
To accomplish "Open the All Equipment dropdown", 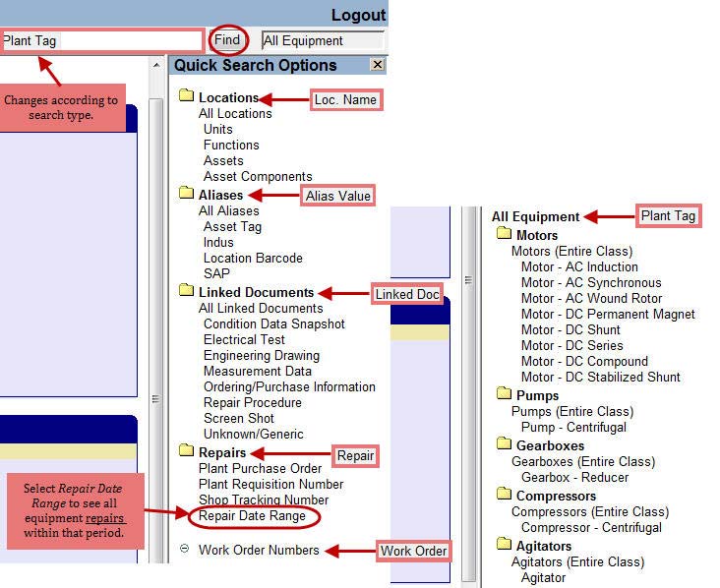I will click(323, 41).
